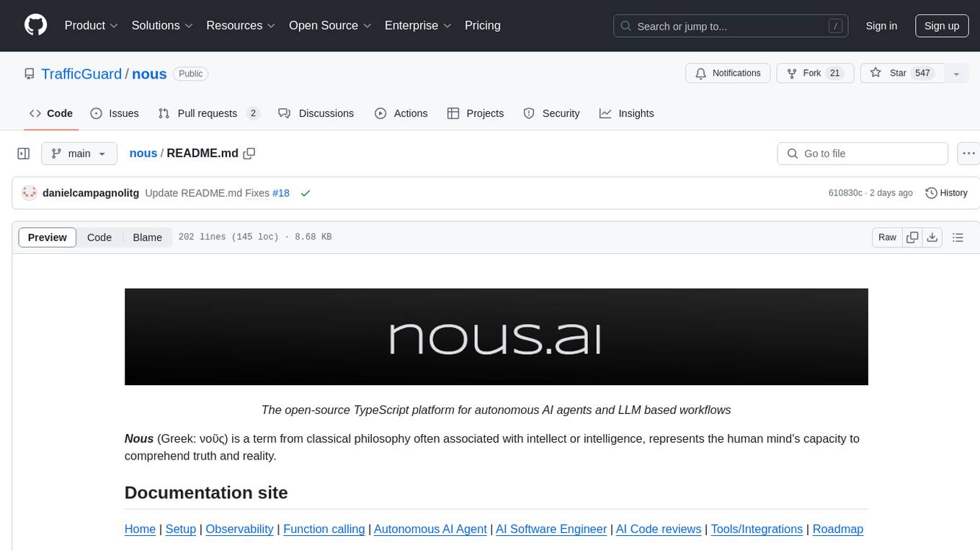The image size is (980, 551).
Task: Select the Preview view
Action: click(48, 237)
